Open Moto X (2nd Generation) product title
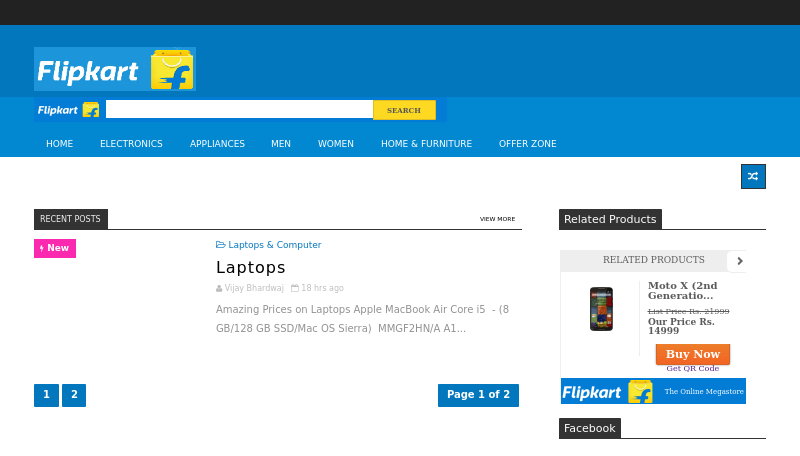800x456 pixels. pyautogui.click(x=683, y=291)
